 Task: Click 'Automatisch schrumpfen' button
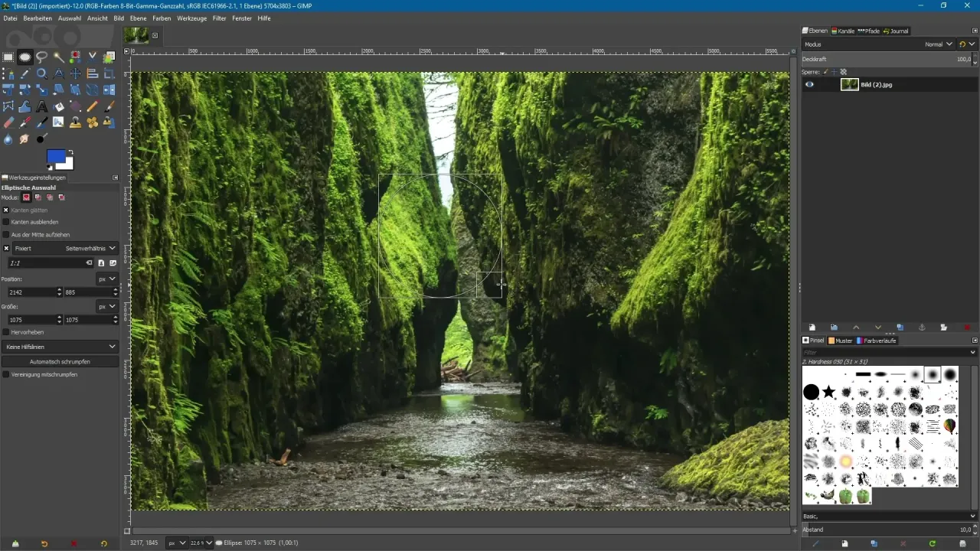pyautogui.click(x=60, y=361)
